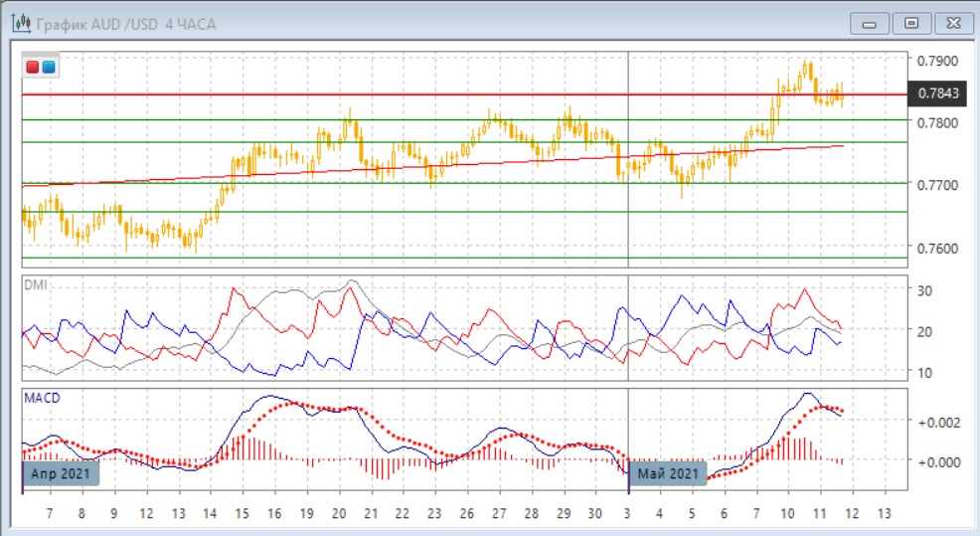Click the red square button on chart
The width and height of the screenshot is (980, 536).
(33, 67)
